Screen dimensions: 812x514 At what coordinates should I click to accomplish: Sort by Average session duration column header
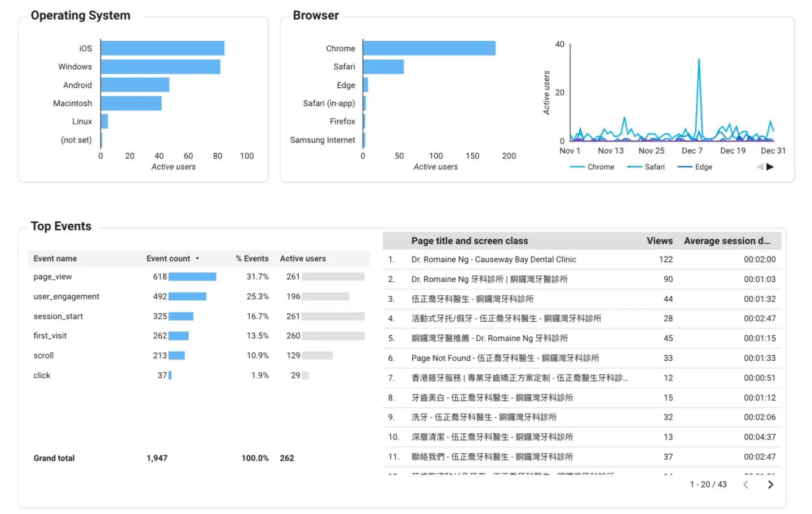coord(727,241)
